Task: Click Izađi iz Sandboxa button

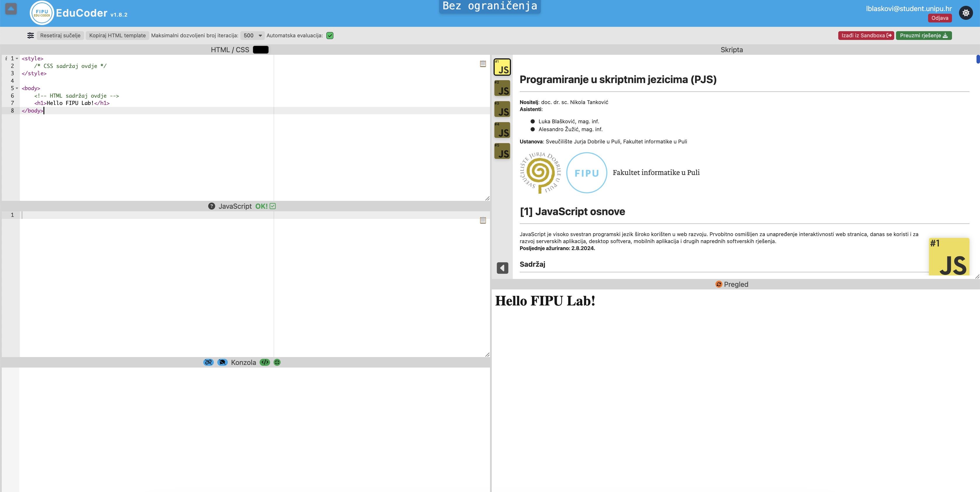Action: [x=866, y=35]
